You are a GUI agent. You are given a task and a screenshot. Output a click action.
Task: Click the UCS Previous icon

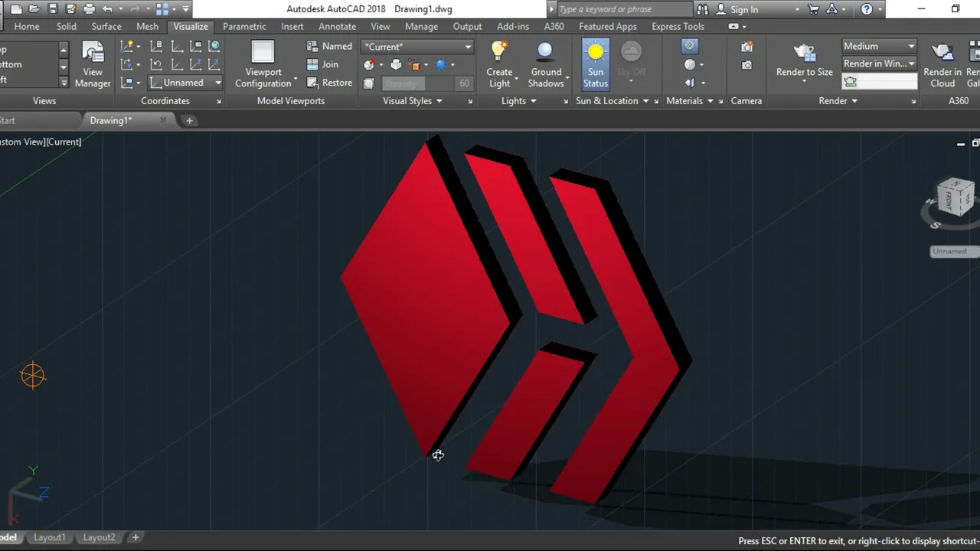click(x=156, y=64)
